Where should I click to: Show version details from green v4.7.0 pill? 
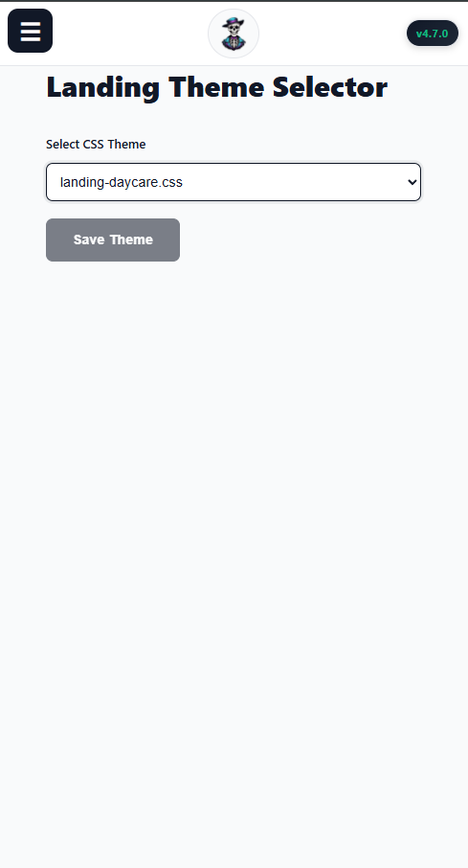432,34
